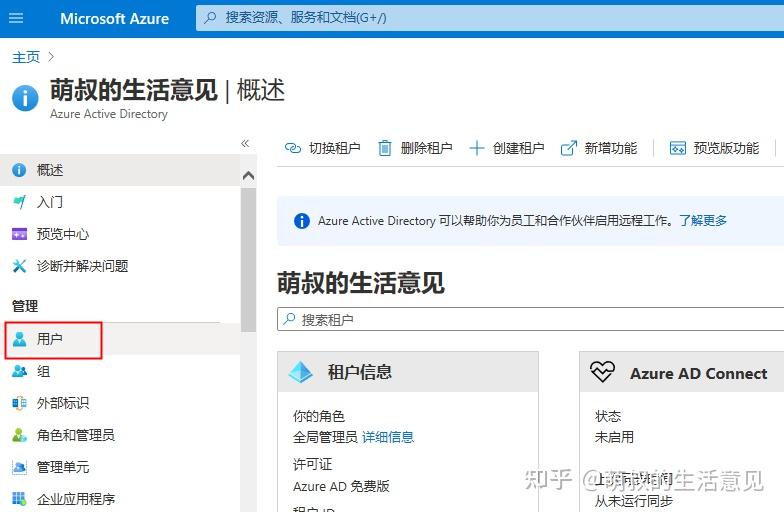This screenshot has height=512, width=784.
Task: Go to 主页 breadcrumb link
Action: coord(26,57)
